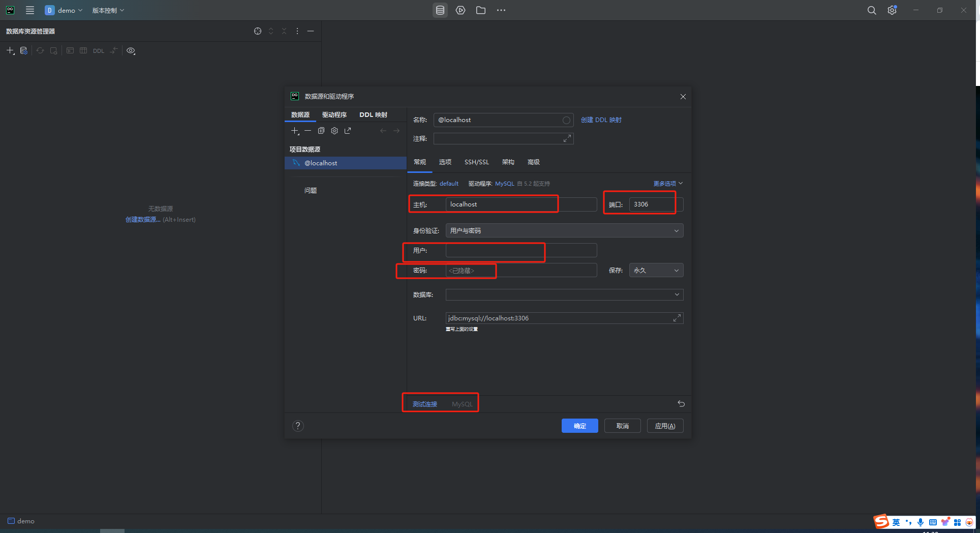This screenshot has height=533, width=980.
Task: Focus the 端口 3306 field
Action: [656, 204]
